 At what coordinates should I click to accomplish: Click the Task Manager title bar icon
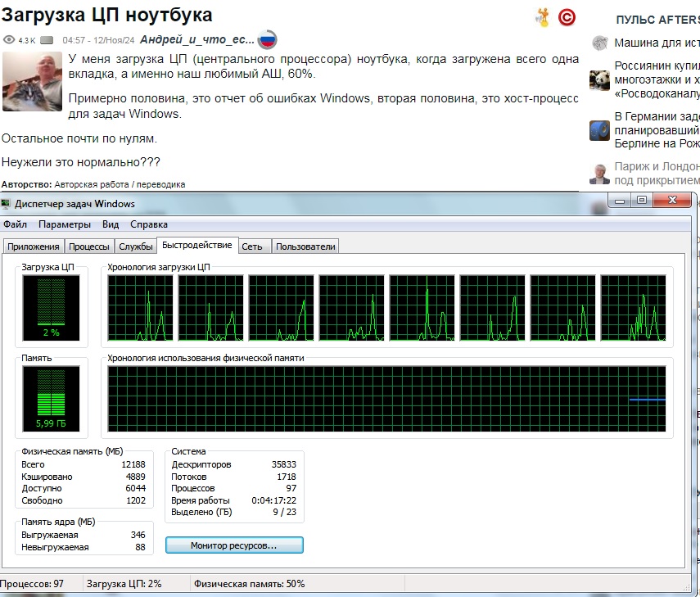(7, 204)
